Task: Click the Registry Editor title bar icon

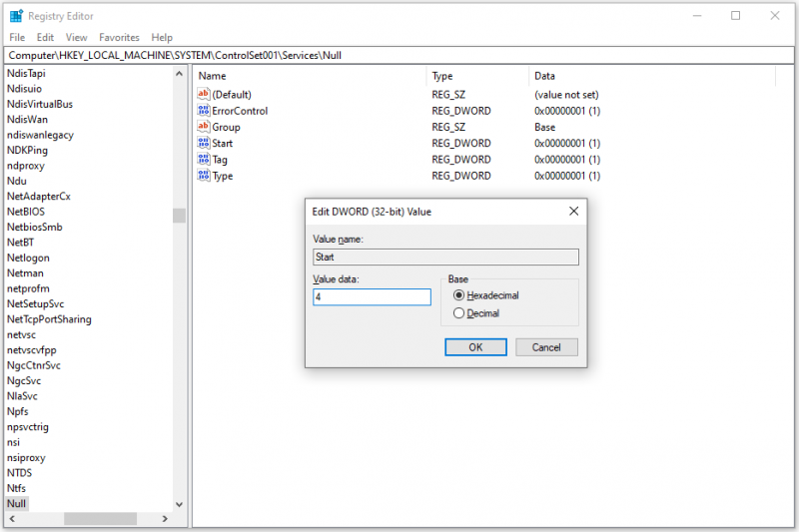Action: pos(16,16)
